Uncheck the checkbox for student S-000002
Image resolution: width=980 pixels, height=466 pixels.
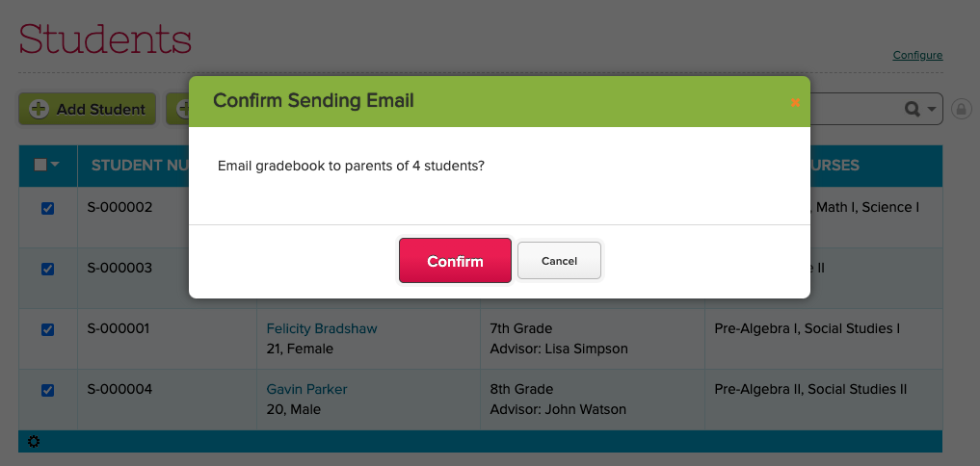pyautogui.click(x=47, y=208)
